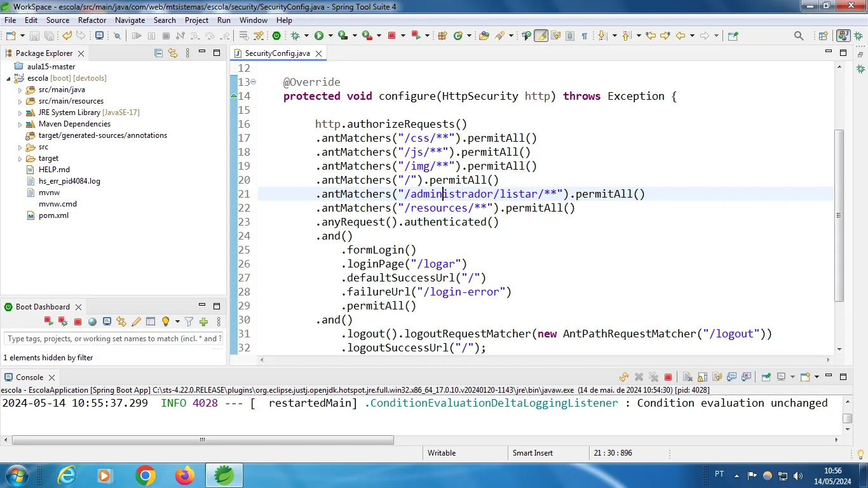Screen dimensions: 868x488
Task: Collapse the escola project tree node
Action: [9, 79]
